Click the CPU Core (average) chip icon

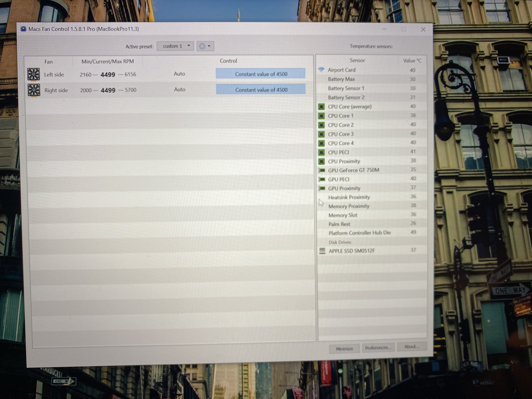tap(321, 107)
